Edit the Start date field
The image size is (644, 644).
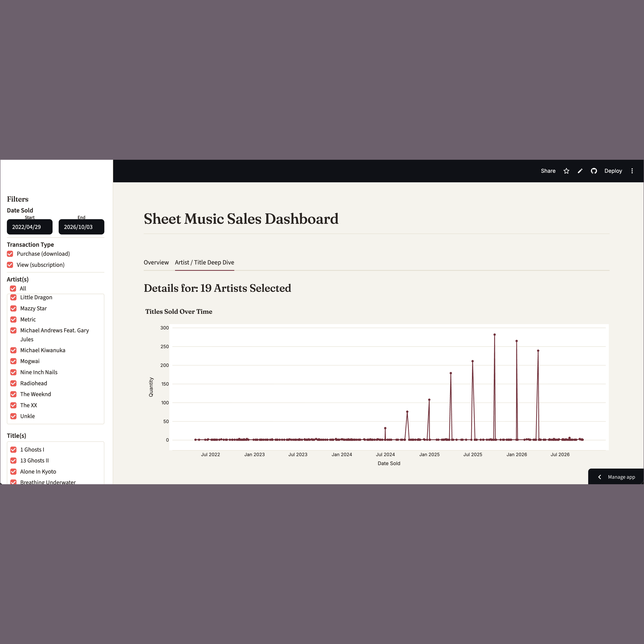(x=30, y=227)
